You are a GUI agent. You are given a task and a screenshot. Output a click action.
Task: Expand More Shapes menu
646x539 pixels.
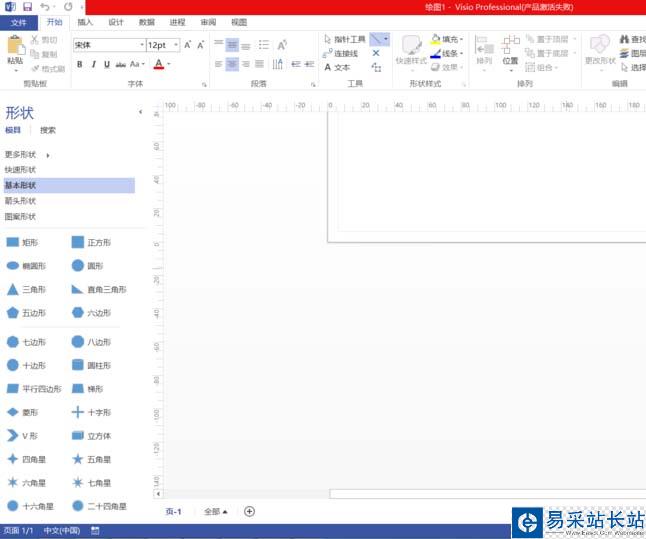(27, 155)
